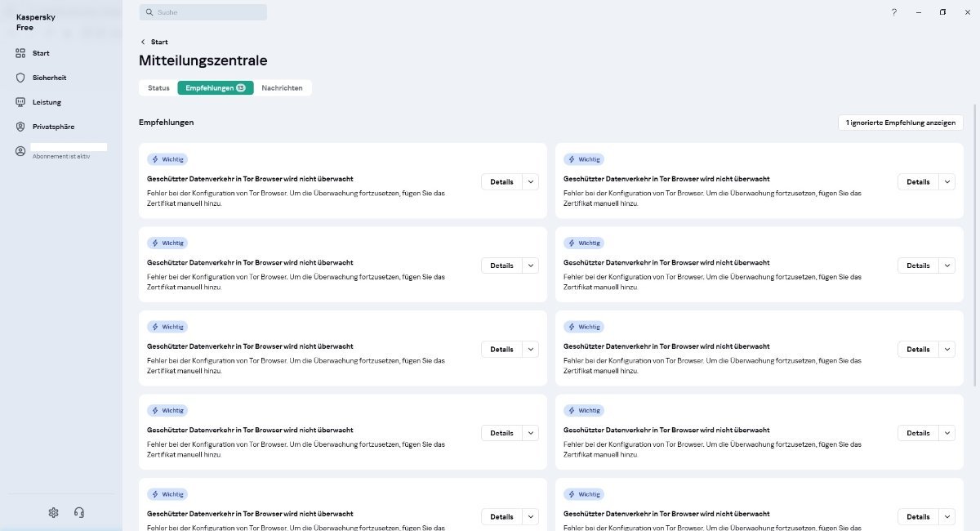Click the 'Mitteilungszentrale' page heading
The width and height of the screenshot is (980, 531).
pos(203,60)
